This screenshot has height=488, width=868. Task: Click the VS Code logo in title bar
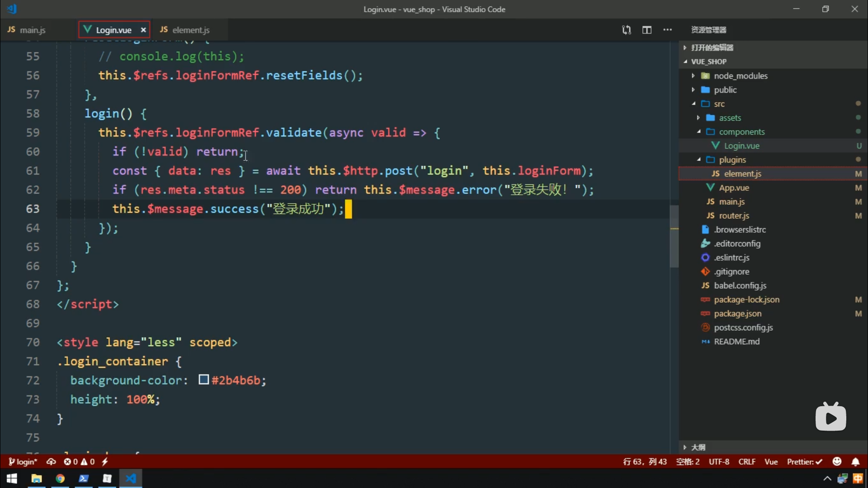[x=12, y=9]
